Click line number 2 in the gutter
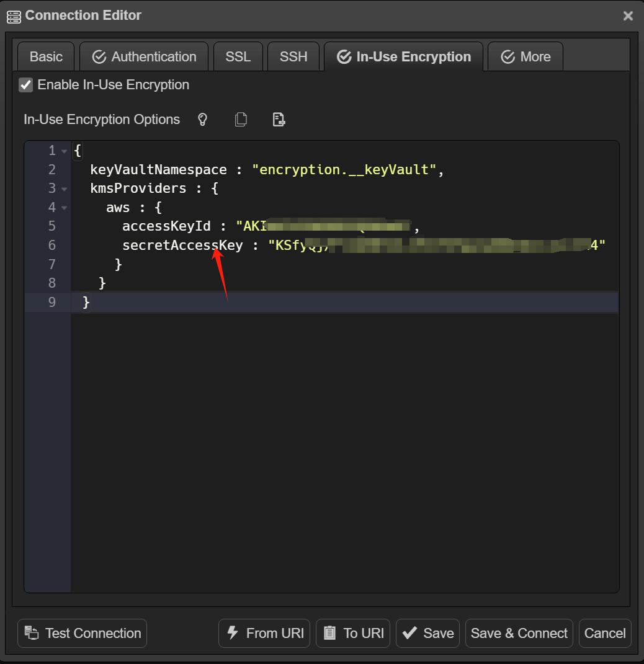Screen dimensions: 644x664 [51, 170]
